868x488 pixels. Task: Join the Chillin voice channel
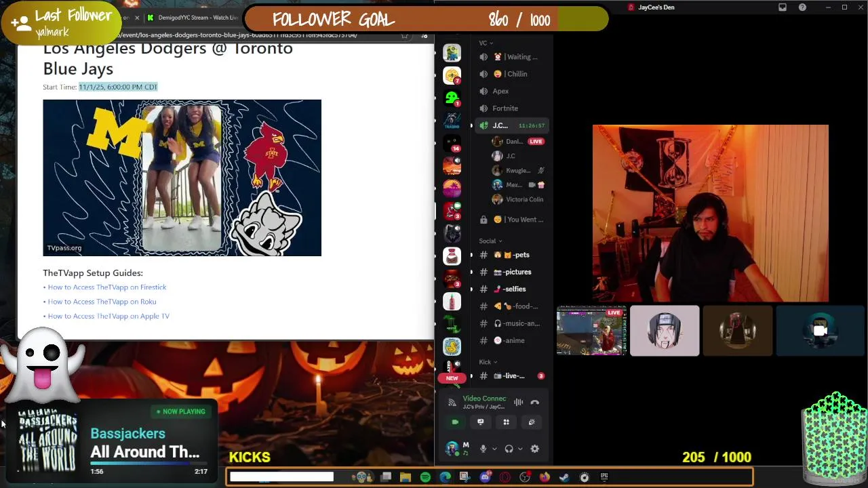click(x=511, y=74)
